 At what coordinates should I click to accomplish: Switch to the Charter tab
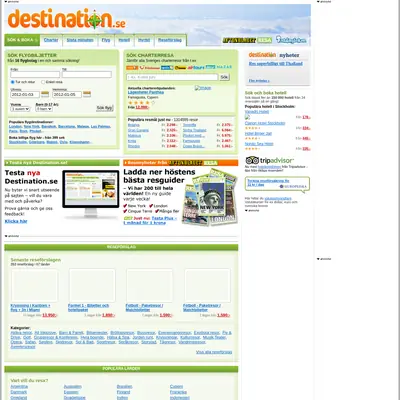click(51, 40)
